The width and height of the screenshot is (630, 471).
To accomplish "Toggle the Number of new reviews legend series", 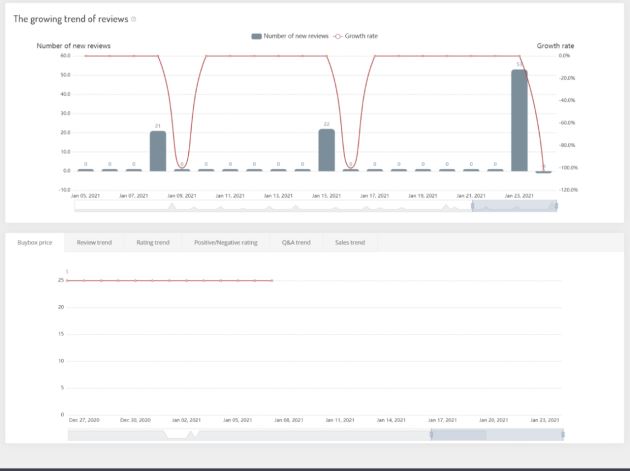I will coord(290,36).
